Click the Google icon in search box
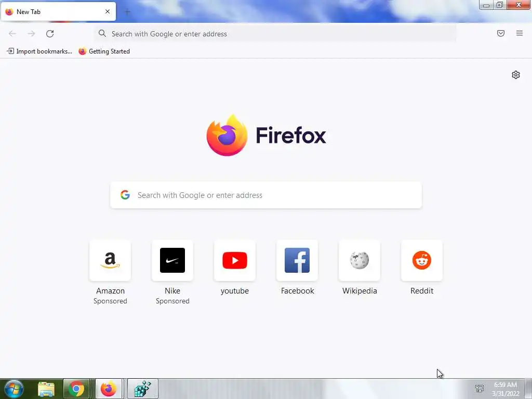Viewport: 532px width, 399px height. 125,195
